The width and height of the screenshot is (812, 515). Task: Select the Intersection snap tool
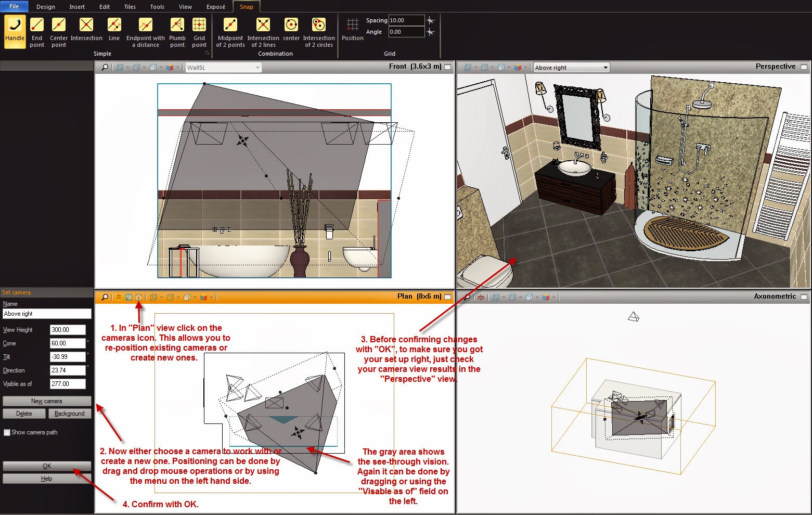tap(86, 31)
